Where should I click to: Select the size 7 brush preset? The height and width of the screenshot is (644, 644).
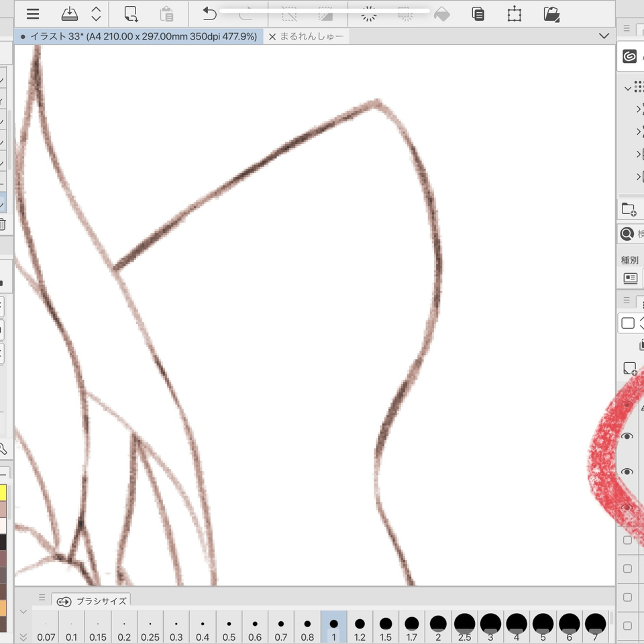[x=595, y=625]
